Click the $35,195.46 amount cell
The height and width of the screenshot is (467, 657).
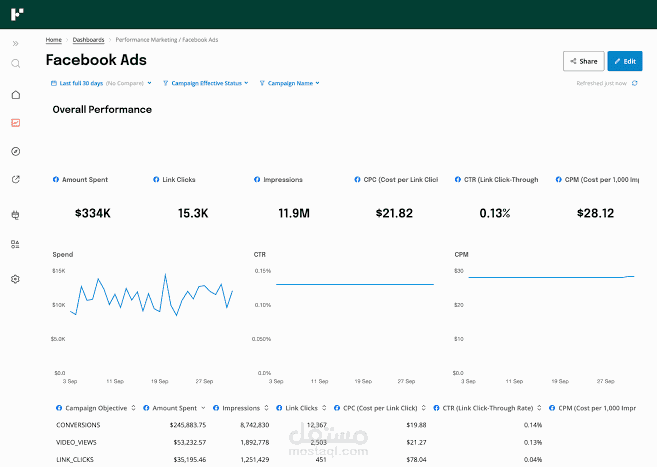click(190, 459)
